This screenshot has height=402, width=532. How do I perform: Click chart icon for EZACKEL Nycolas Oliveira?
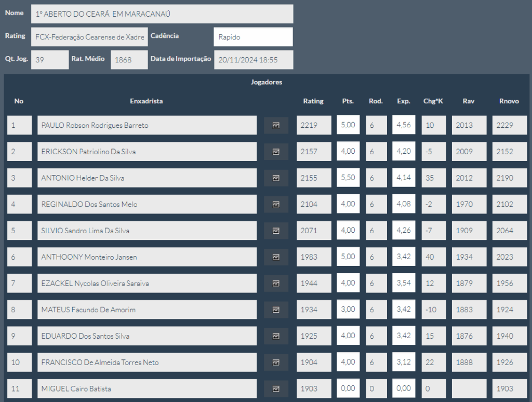(x=276, y=284)
